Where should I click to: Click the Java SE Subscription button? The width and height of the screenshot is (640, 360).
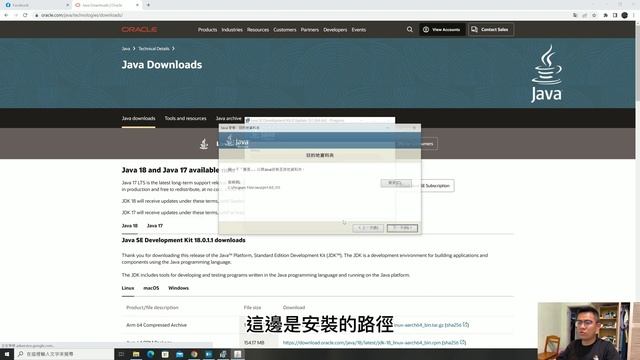[x=437, y=186]
